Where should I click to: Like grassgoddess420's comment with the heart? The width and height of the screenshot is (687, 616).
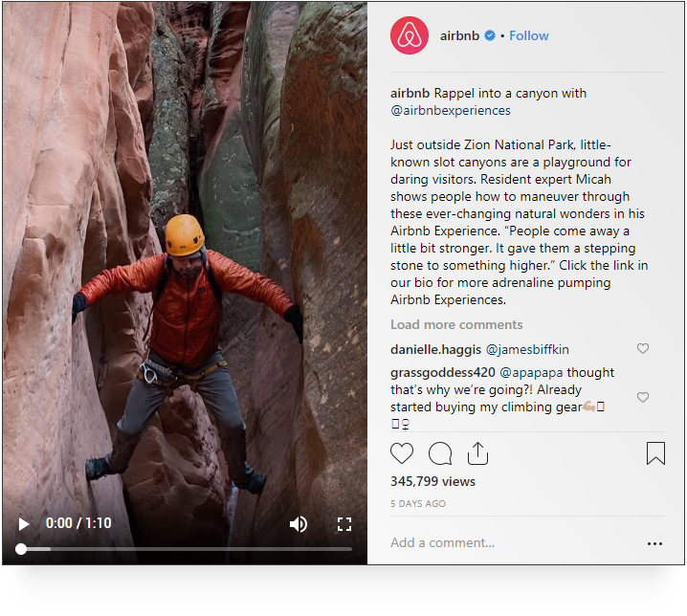[643, 397]
